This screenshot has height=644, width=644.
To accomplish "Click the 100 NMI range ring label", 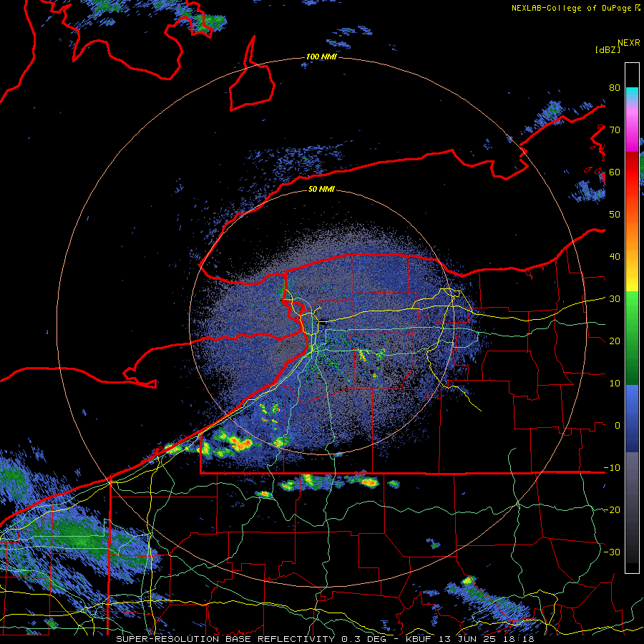I will 321,57.
